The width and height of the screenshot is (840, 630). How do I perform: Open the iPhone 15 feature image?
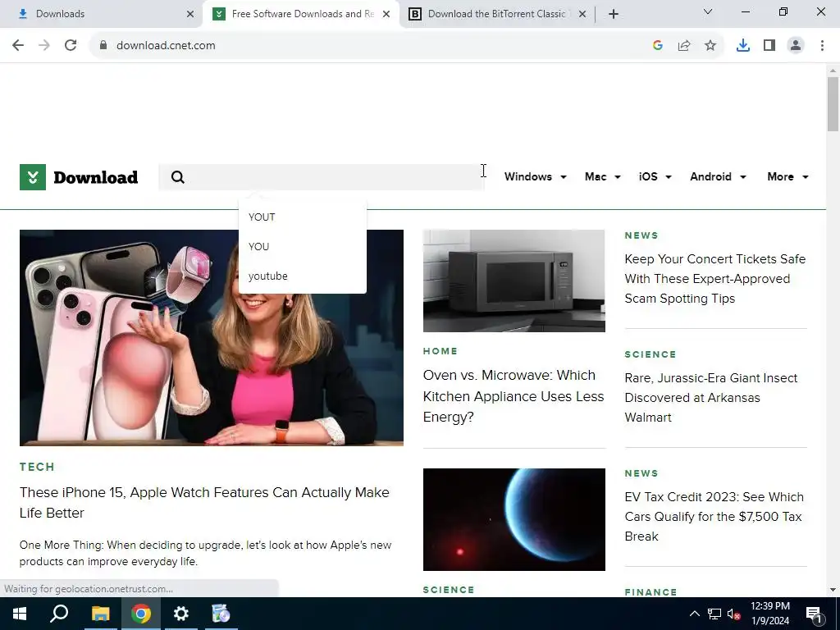click(212, 337)
